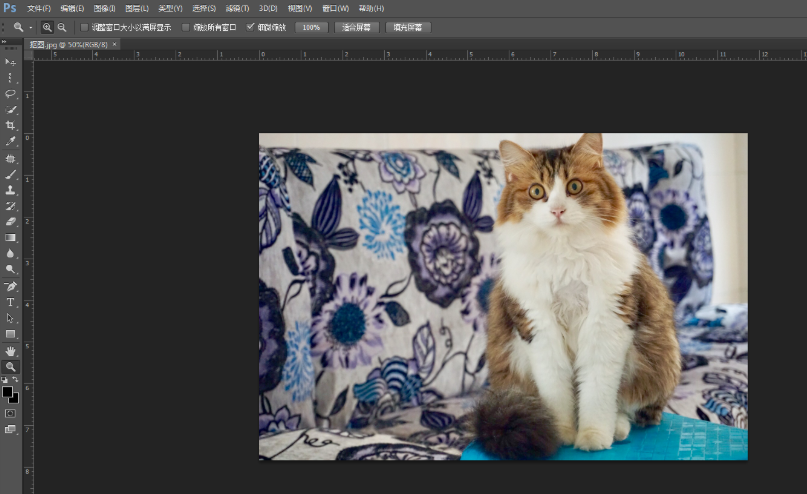Click the 100% zoom button
The image size is (807, 494).
pyautogui.click(x=311, y=27)
